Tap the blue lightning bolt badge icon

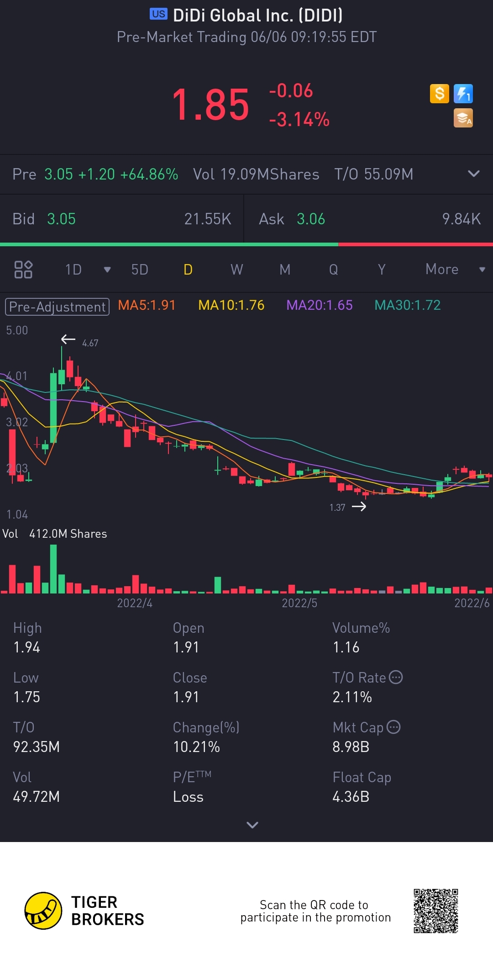click(x=463, y=94)
